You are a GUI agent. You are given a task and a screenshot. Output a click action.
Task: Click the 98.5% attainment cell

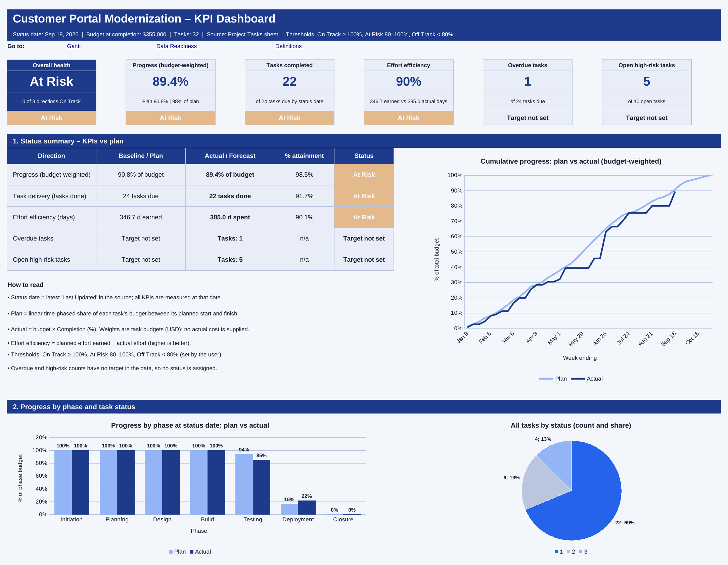click(304, 175)
